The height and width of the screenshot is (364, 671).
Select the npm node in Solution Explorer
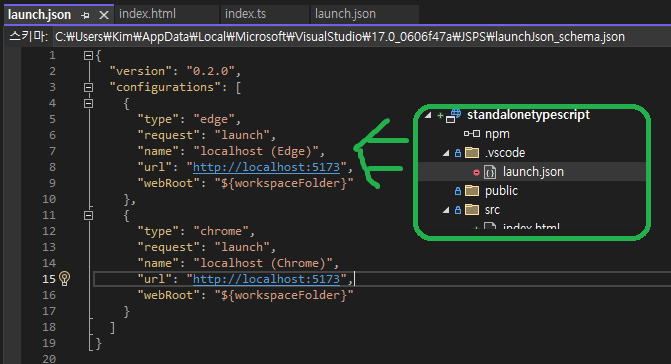click(x=497, y=134)
